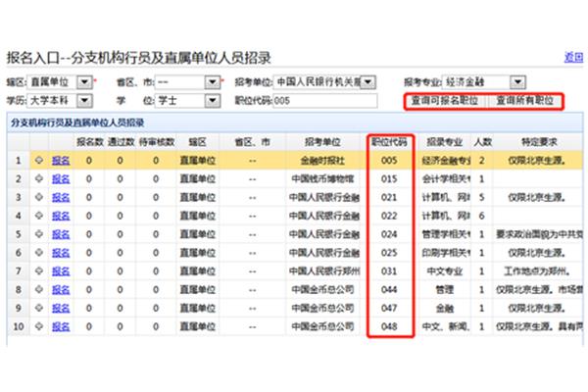Click the 待审核数 column header
The height and width of the screenshot is (392, 588).
pyautogui.click(x=157, y=142)
